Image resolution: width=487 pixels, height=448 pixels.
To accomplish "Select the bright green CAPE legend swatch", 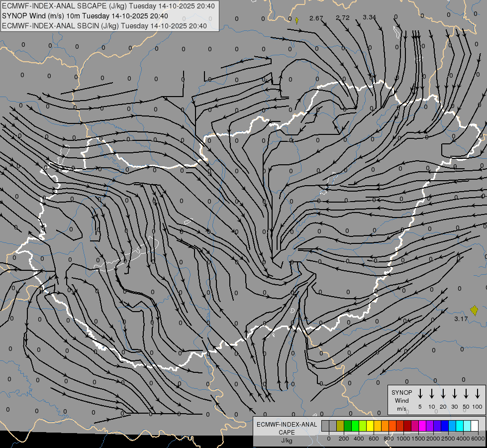I will pyautogui.click(x=355, y=426).
